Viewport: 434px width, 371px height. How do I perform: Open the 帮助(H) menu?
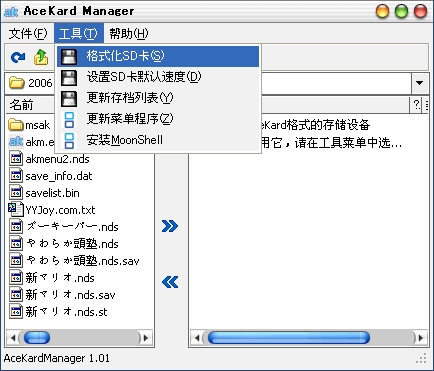[129, 33]
